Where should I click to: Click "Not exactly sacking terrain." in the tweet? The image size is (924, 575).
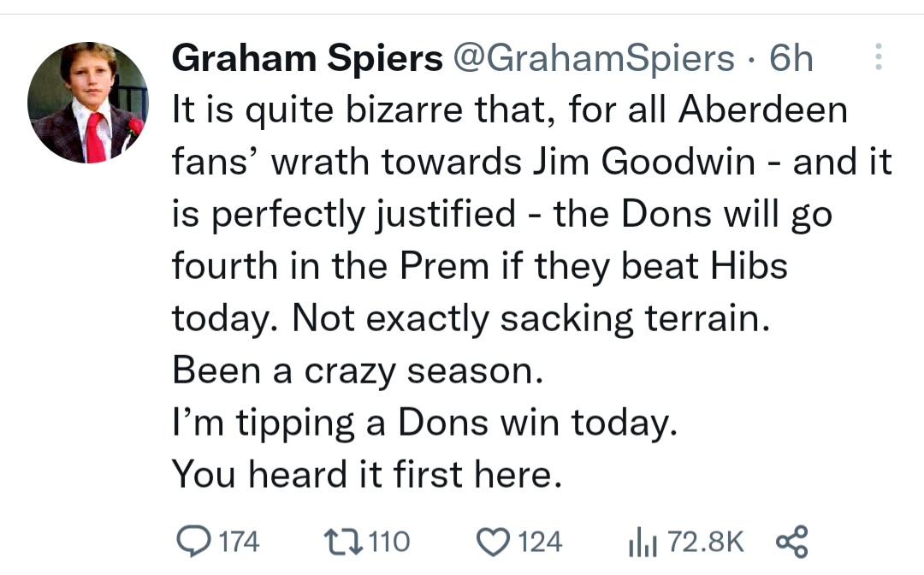[x=530, y=319]
